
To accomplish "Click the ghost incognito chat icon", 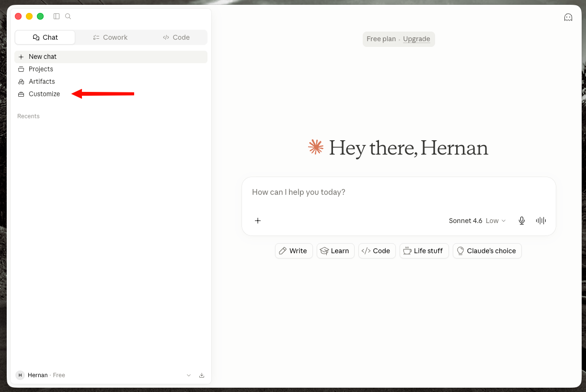I will [568, 17].
